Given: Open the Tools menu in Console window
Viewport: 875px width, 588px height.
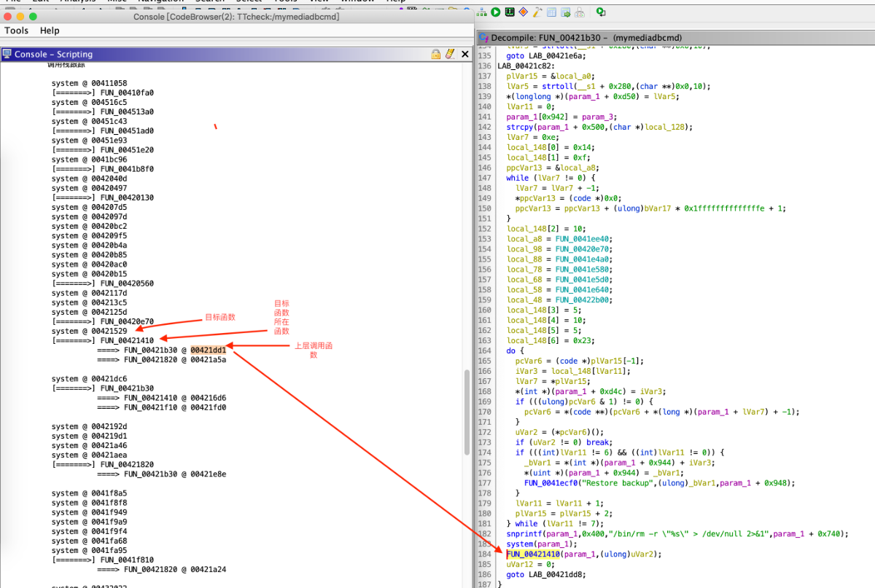Looking at the screenshot, I should [16, 31].
